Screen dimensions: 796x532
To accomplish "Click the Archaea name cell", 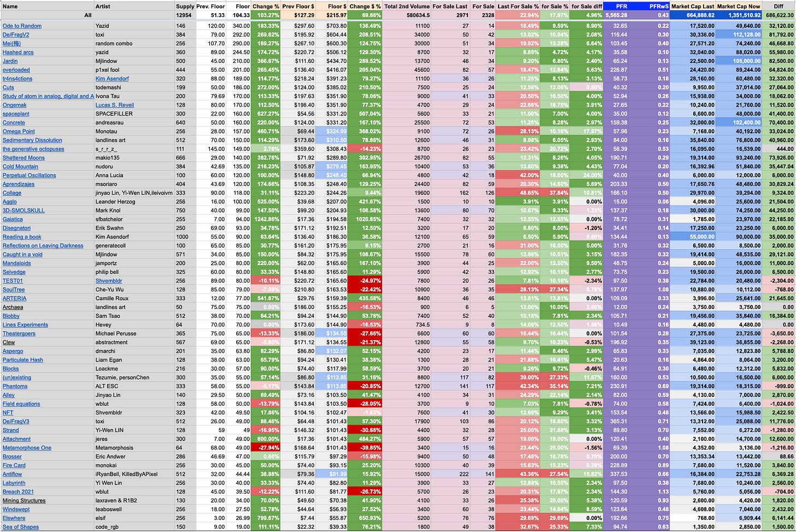I will [47, 307].
